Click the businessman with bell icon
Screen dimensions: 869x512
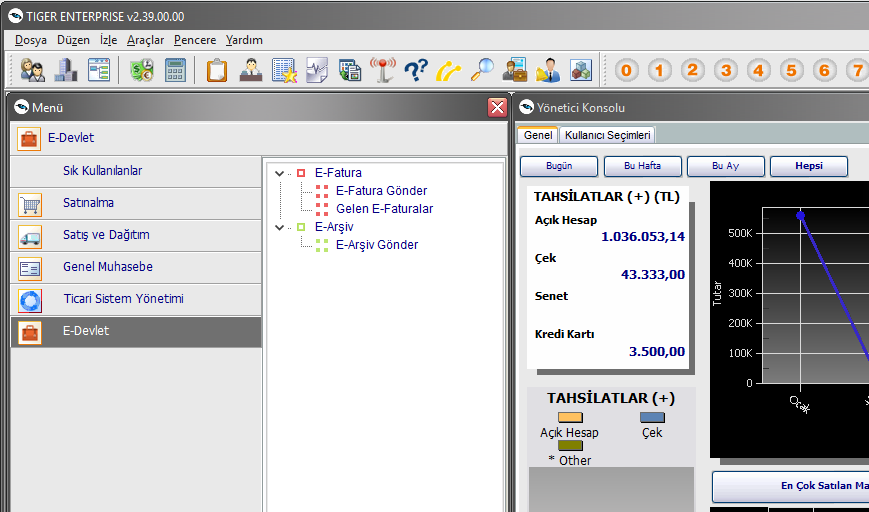(x=548, y=70)
